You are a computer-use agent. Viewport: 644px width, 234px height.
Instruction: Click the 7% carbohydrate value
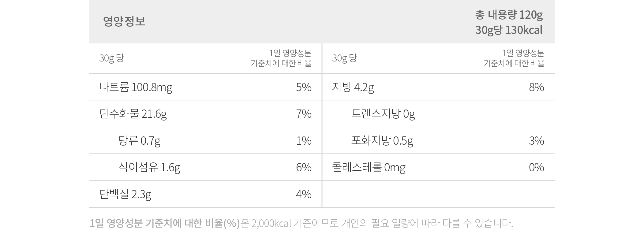click(x=304, y=114)
